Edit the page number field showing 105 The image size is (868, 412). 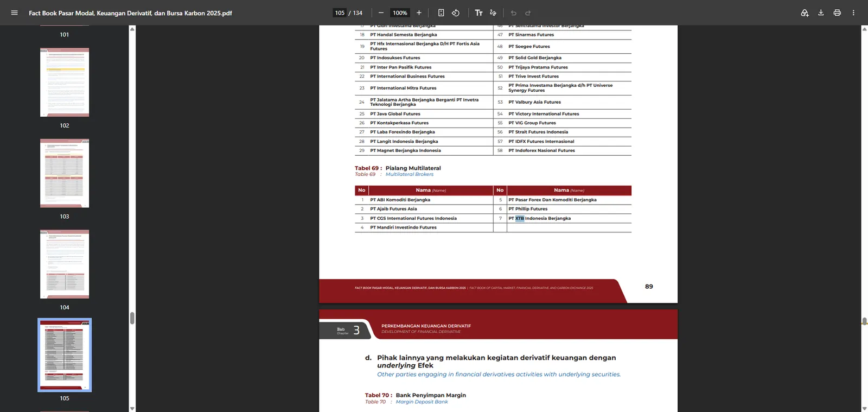tap(340, 12)
